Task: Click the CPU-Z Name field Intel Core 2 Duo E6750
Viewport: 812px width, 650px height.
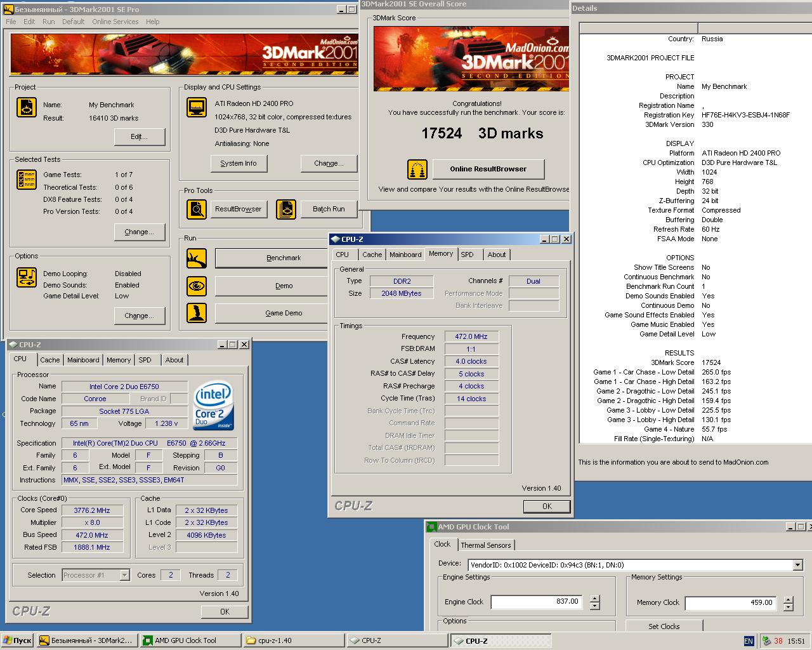Action: coord(124,387)
